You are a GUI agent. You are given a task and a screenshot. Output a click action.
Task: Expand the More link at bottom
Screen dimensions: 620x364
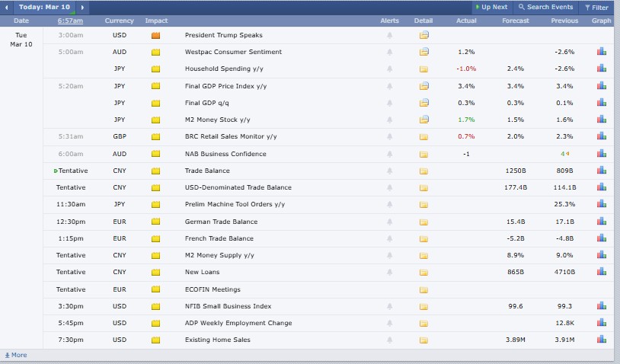(15, 355)
